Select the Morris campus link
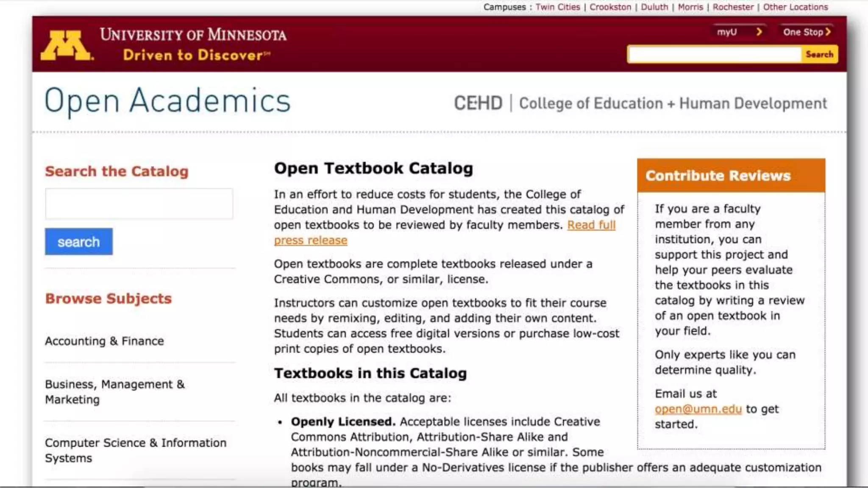 [x=690, y=7]
